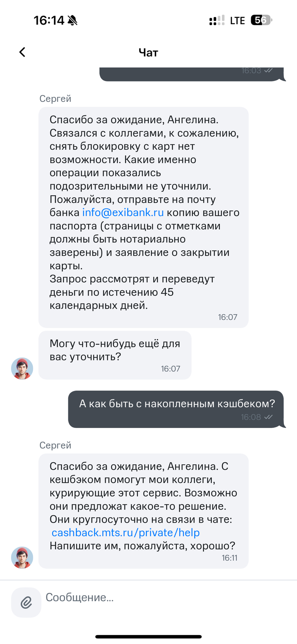Tap read checkmarks on the 16:08 message
The width and height of the screenshot is (297, 644).
pyautogui.click(x=268, y=417)
